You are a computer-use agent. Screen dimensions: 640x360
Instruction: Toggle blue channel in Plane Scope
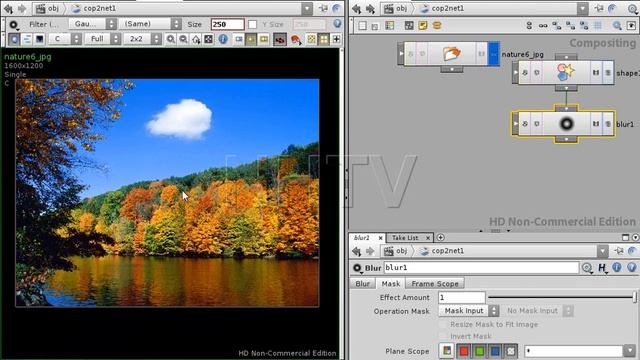pyautogui.click(x=495, y=351)
